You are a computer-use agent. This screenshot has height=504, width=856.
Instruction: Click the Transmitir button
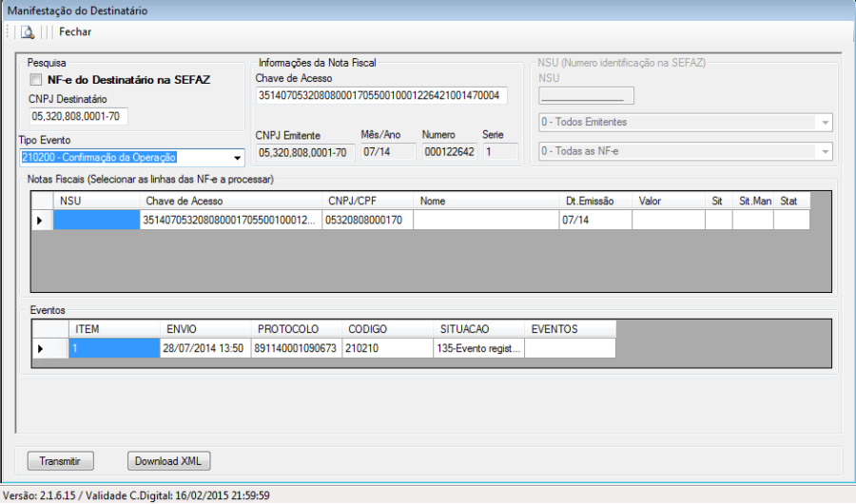coord(61,461)
